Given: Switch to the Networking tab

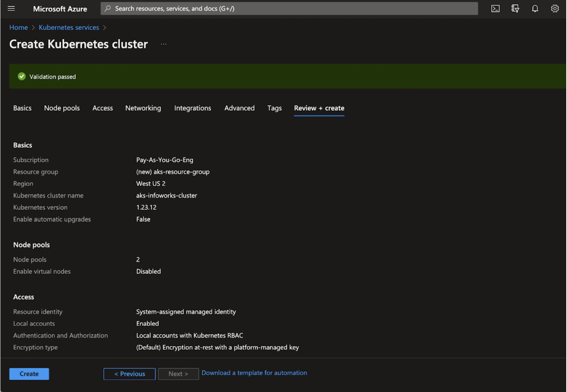Looking at the screenshot, I should tap(143, 108).
